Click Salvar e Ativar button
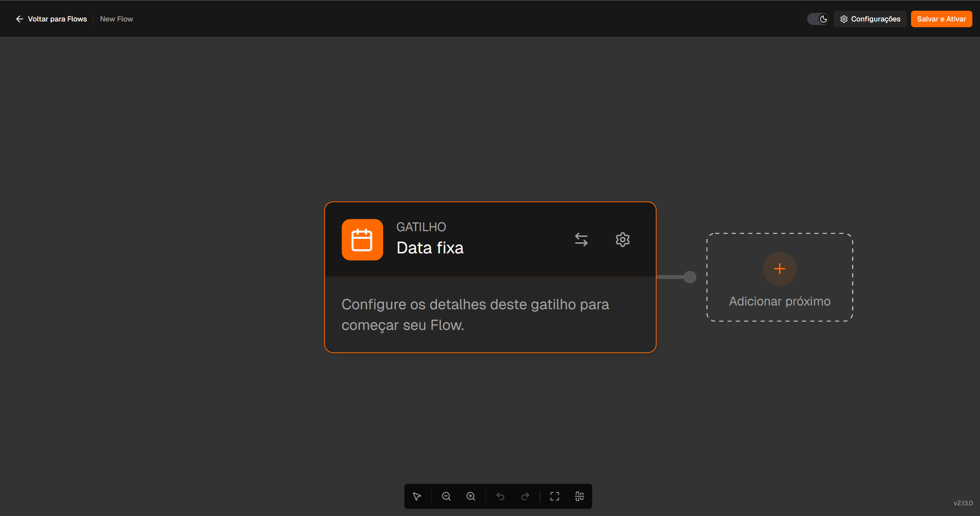The height and width of the screenshot is (516, 980). tap(941, 19)
